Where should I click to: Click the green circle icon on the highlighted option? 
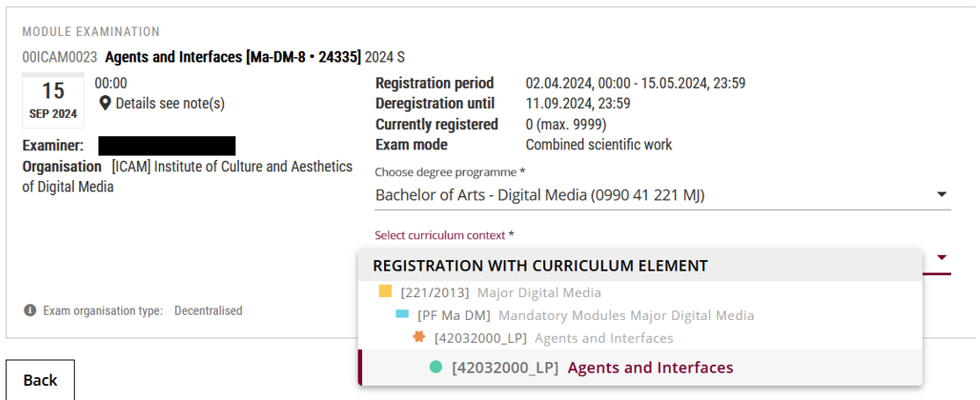pyautogui.click(x=436, y=367)
